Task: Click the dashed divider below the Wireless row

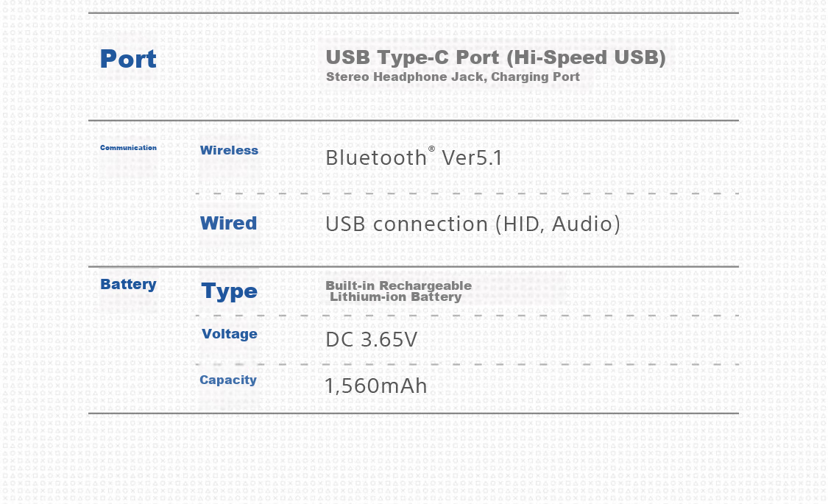Action: tap(467, 194)
